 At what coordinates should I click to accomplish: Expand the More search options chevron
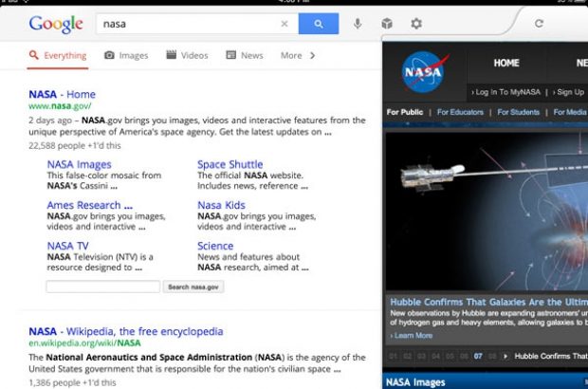click(x=313, y=56)
